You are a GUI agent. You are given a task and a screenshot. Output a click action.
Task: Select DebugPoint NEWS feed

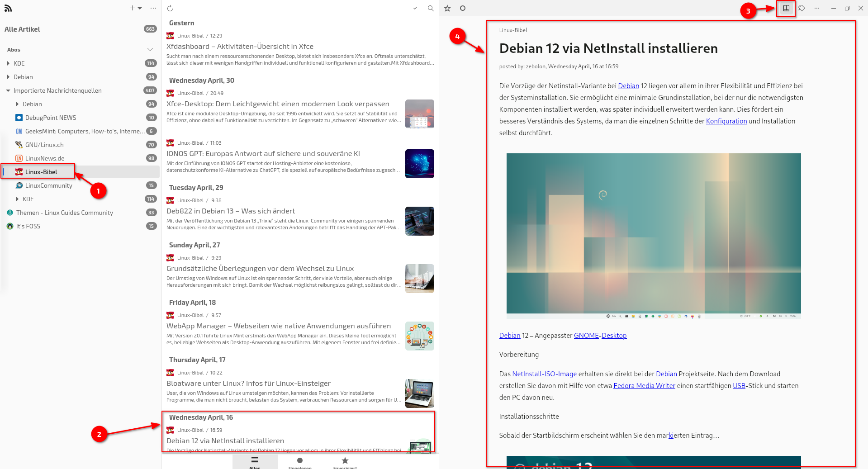81,118
